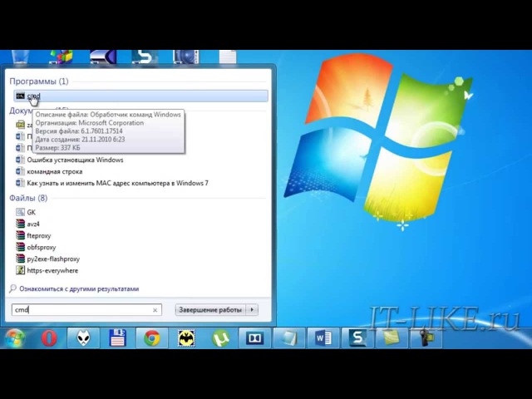Open the foobar2000 alien icon on the taskbar
Viewport: 532px width, 399px height.
pyautogui.click(x=83, y=338)
